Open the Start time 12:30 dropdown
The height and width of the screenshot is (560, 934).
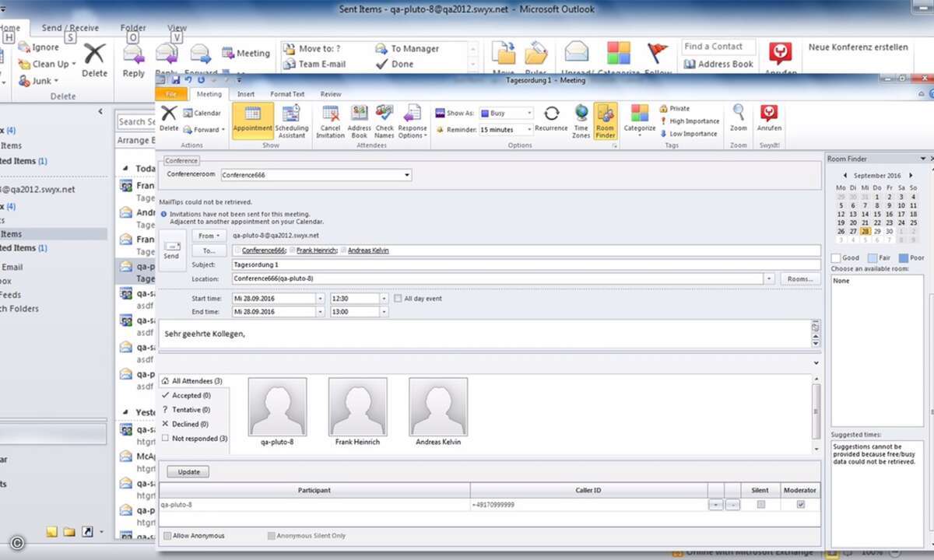pos(383,299)
